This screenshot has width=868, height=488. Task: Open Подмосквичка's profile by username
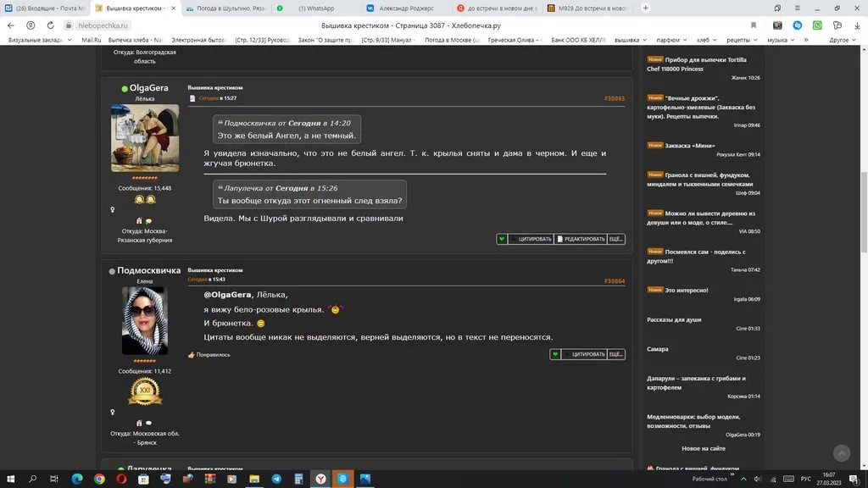148,271
